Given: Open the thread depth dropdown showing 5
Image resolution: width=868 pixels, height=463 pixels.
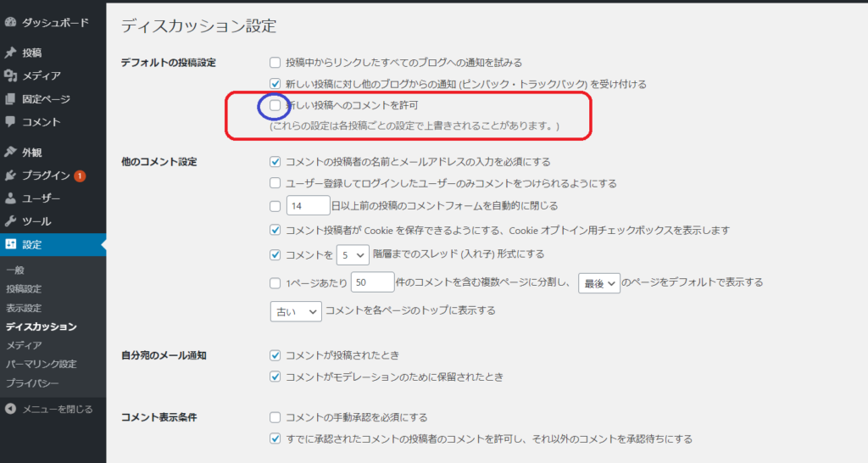Looking at the screenshot, I should [x=352, y=254].
